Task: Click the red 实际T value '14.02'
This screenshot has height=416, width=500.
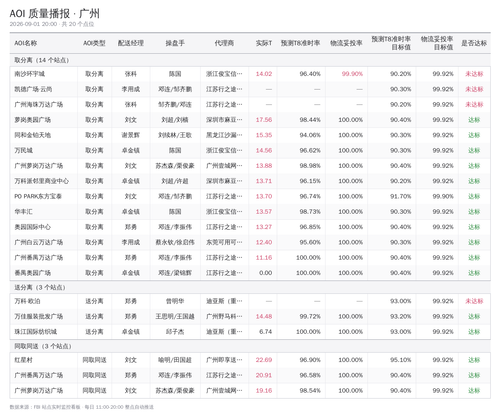Action: [264, 74]
